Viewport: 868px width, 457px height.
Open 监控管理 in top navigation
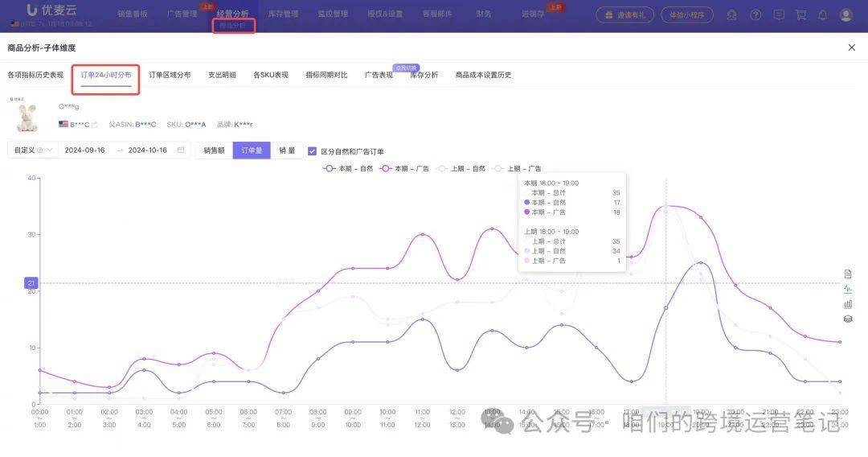tap(333, 14)
